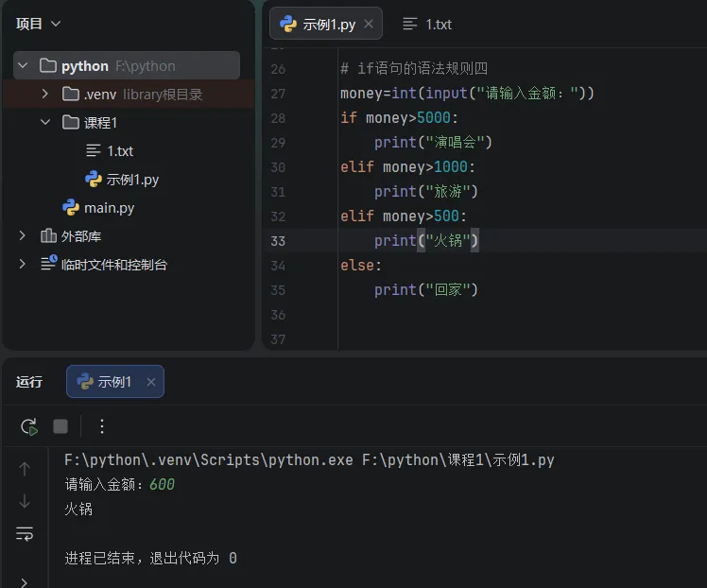Open 示例1.py in project tree
This screenshot has width=707, height=588.
(x=122, y=179)
